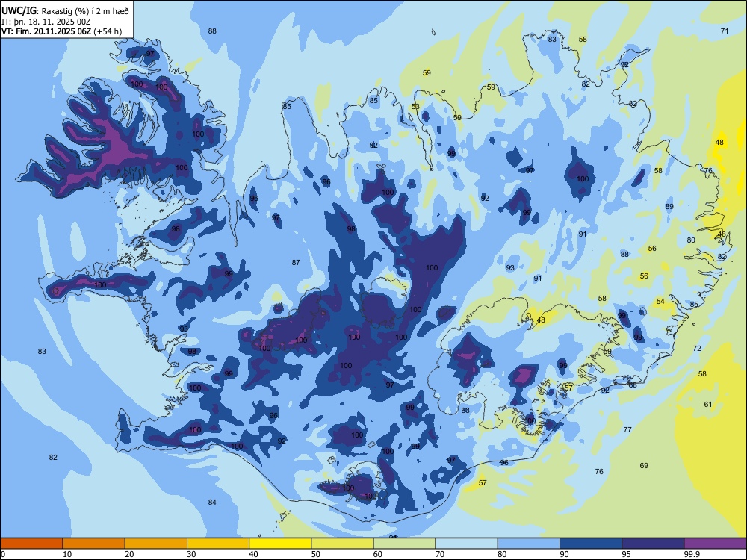Click the legend tick label '30'
Viewport: 747px width, 560px height.
click(x=191, y=554)
